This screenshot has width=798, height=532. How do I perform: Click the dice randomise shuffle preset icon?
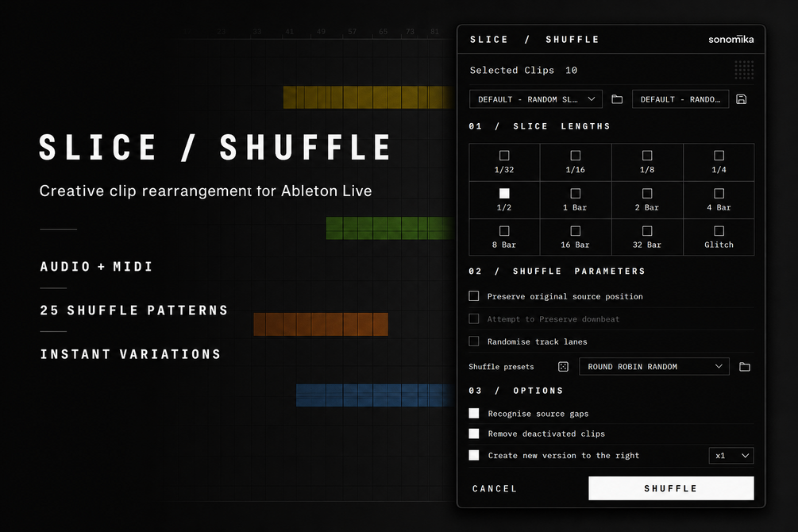tap(563, 367)
